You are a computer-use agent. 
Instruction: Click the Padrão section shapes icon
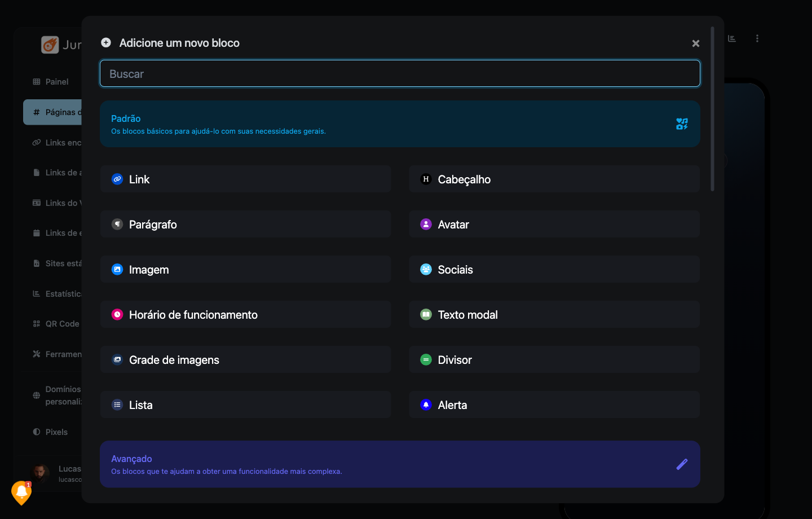pos(682,124)
